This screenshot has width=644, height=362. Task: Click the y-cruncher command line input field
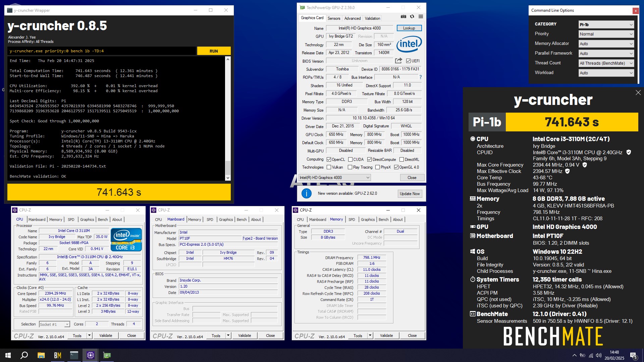click(x=102, y=51)
